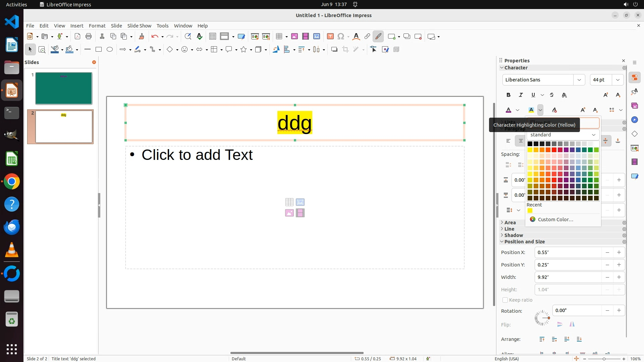Click the Print icon in toolbar
The image size is (644, 362).
(89, 37)
